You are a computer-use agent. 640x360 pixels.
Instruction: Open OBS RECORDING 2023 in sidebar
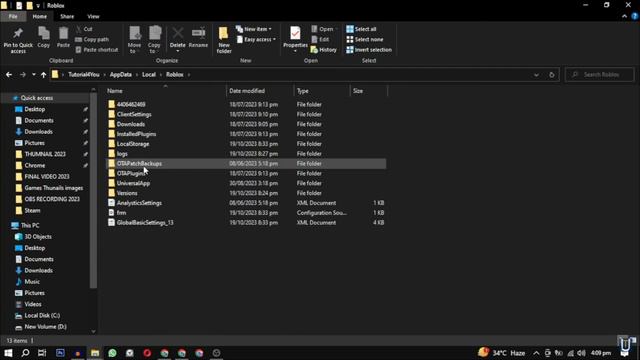[x=52, y=199]
